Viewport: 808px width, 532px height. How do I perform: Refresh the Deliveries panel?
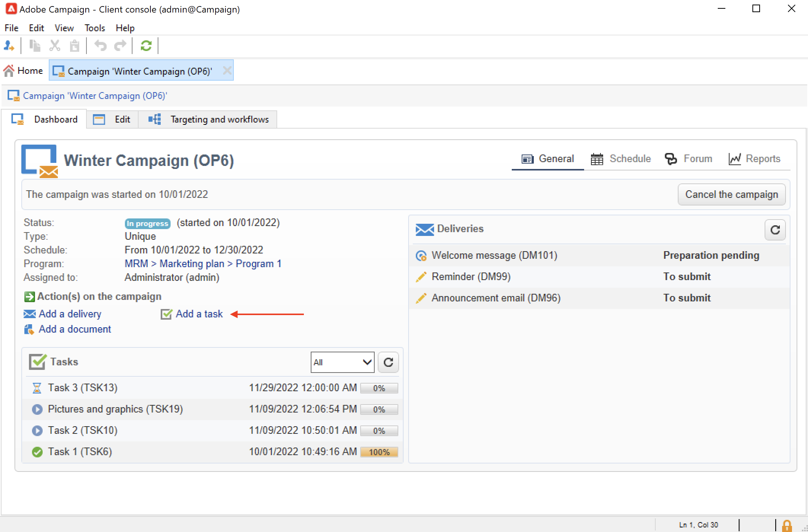(x=775, y=230)
